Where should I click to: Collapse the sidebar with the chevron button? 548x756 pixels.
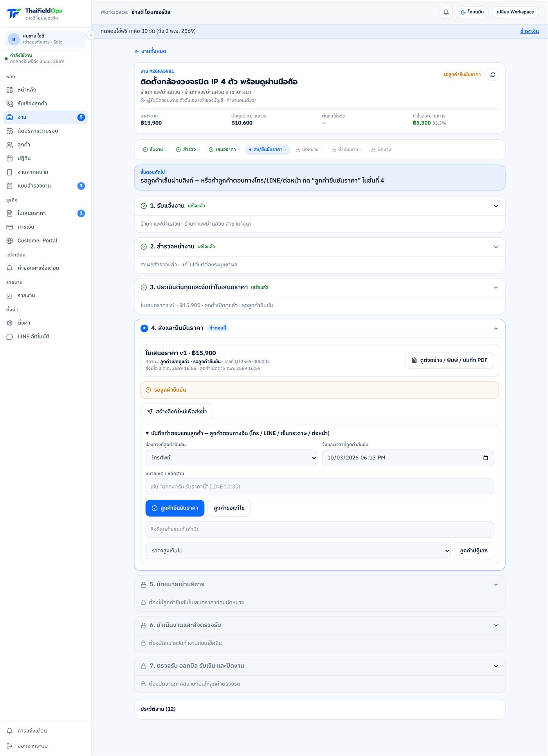[x=91, y=35]
